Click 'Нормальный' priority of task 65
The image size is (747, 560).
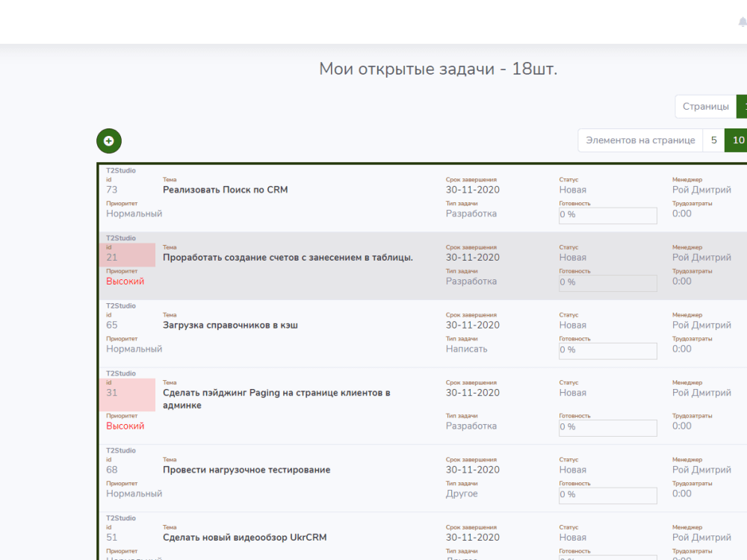pyautogui.click(x=134, y=349)
